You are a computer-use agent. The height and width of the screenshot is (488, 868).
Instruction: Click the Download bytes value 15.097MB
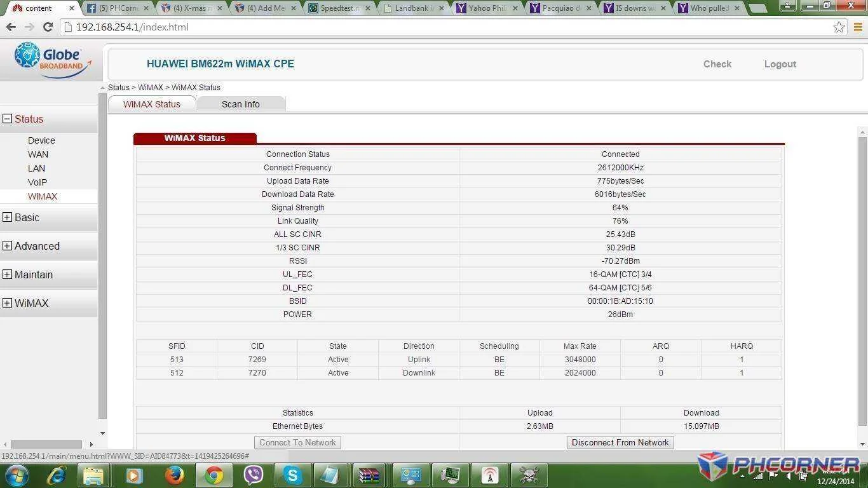click(701, 426)
